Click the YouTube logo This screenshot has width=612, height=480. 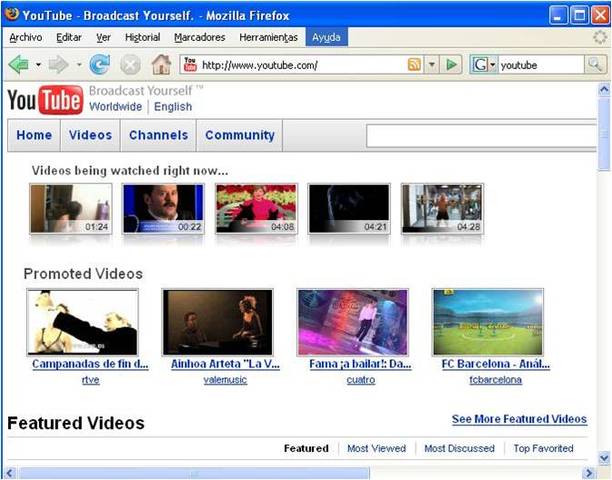45,100
